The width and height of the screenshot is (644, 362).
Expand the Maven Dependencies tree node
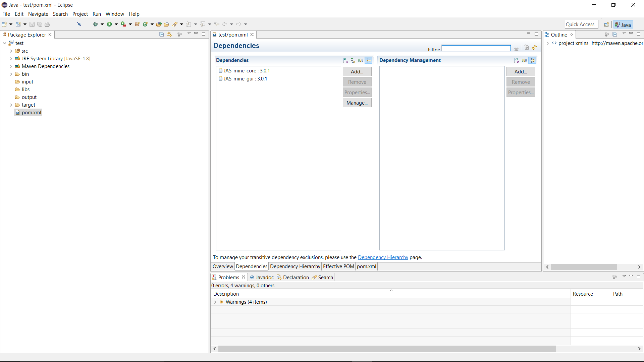tap(11, 66)
